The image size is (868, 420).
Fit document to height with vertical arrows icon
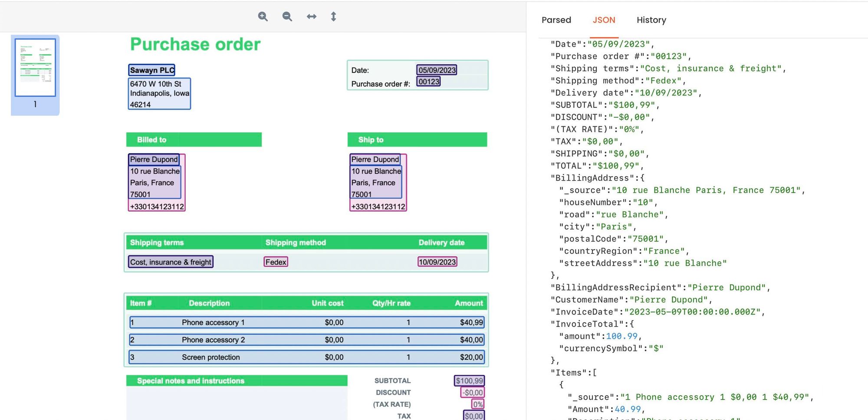[x=333, y=16]
